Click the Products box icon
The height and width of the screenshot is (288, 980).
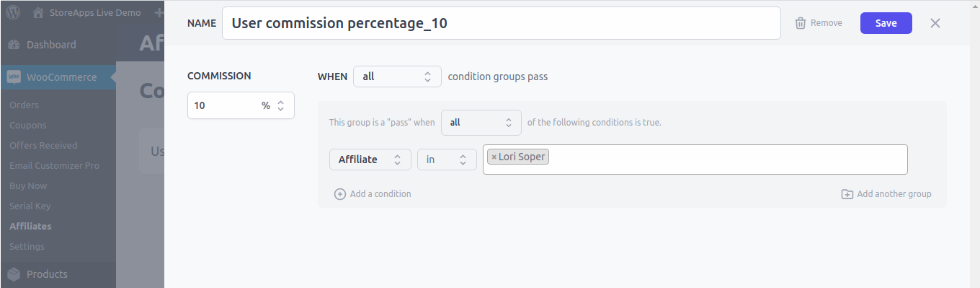(14, 274)
